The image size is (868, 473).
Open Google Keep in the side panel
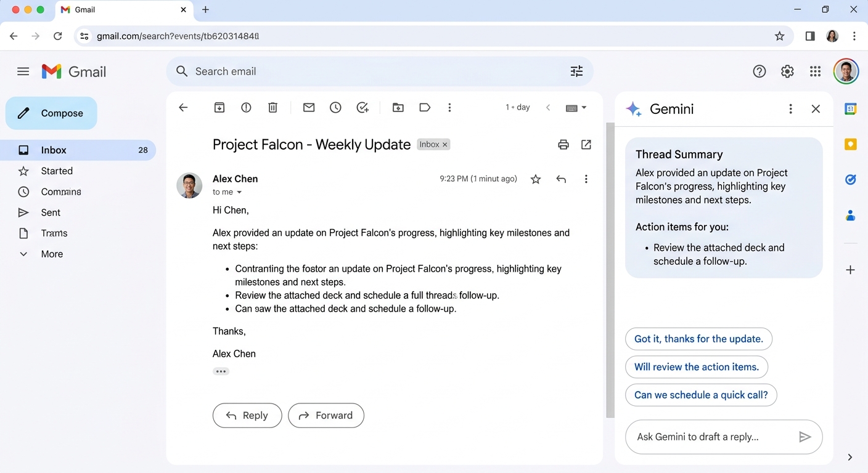click(x=851, y=144)
